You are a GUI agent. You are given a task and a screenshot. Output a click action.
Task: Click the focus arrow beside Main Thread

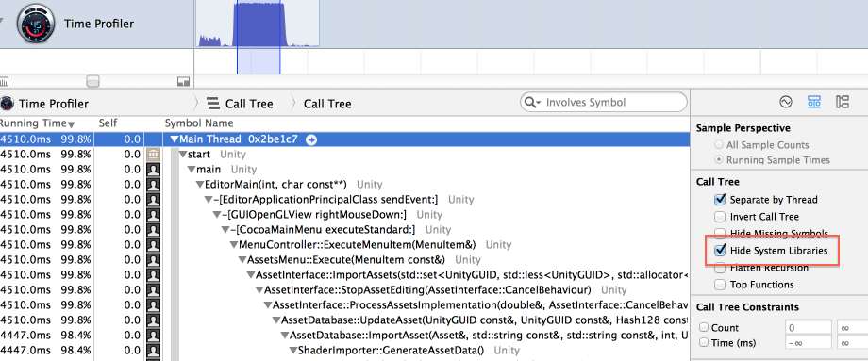pos(311,139)
